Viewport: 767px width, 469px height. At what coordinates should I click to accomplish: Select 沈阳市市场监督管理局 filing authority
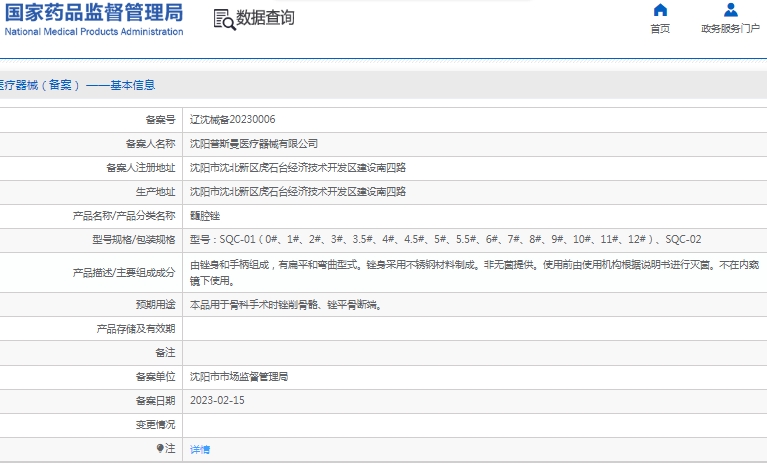point(239,377)
